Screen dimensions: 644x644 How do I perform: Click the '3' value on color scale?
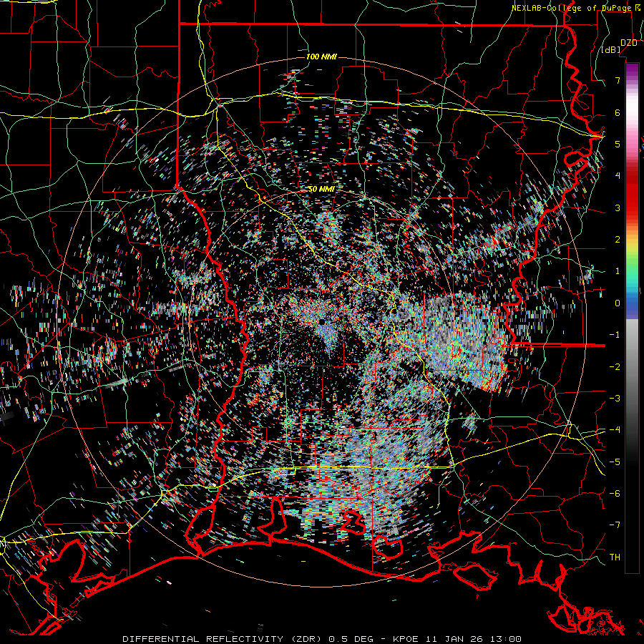[x=618, y=208]
